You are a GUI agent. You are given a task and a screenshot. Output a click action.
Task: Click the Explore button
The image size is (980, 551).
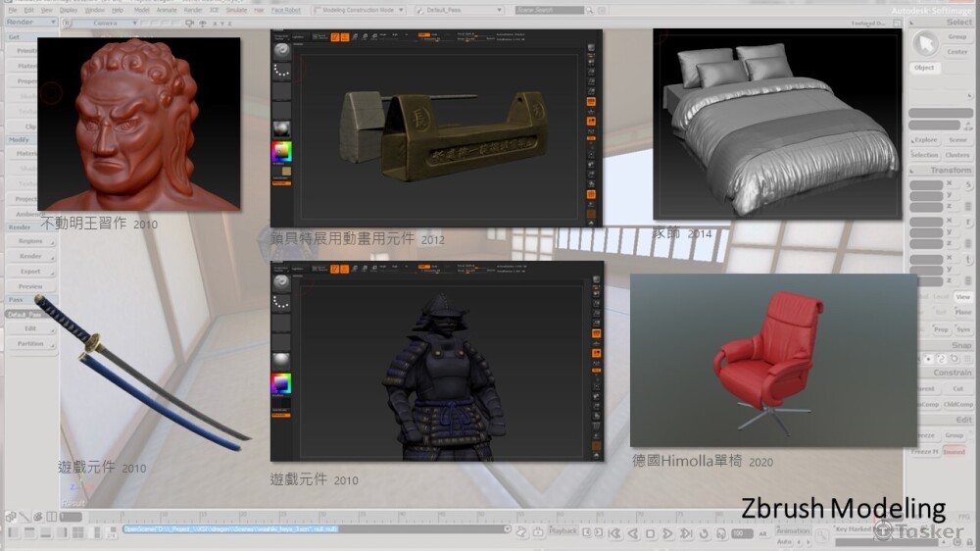pyautogui.click(x=925, y=140)
